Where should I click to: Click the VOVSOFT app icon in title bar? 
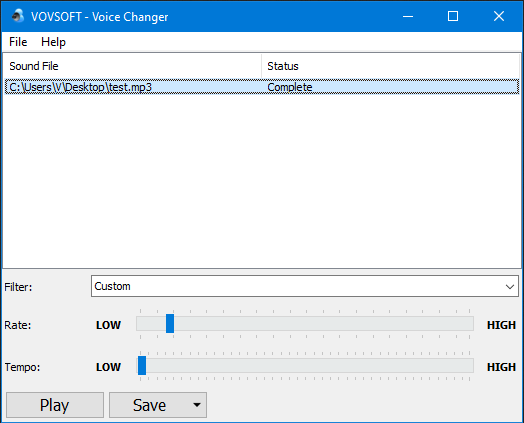pos(18,16)
